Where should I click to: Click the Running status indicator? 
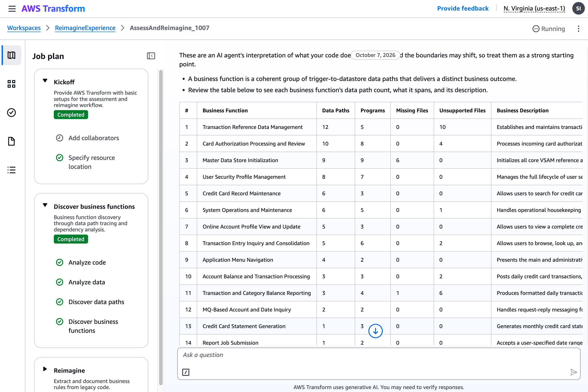pyautogui.click(x=549, y=29)
